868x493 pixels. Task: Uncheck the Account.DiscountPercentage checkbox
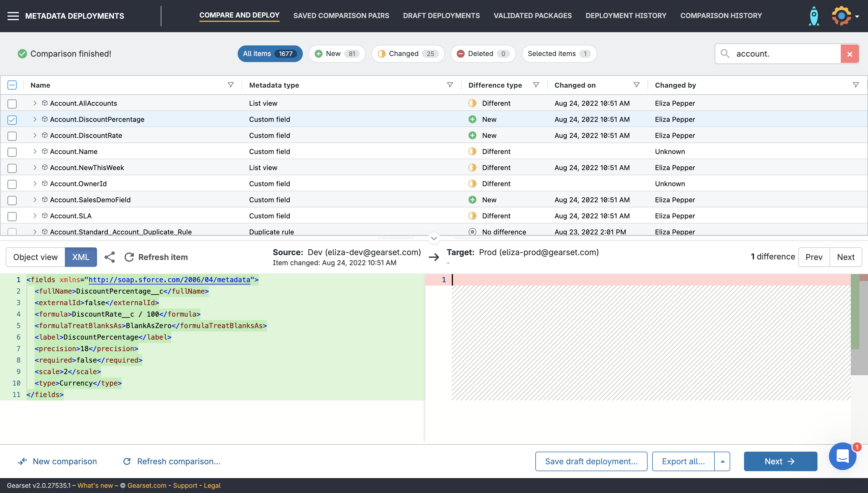(12, 120)
